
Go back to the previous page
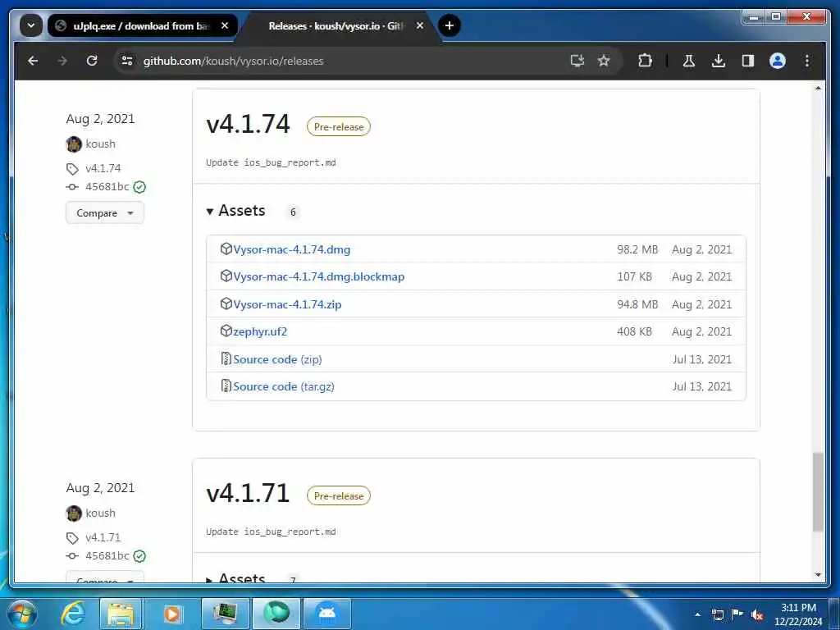33,61
